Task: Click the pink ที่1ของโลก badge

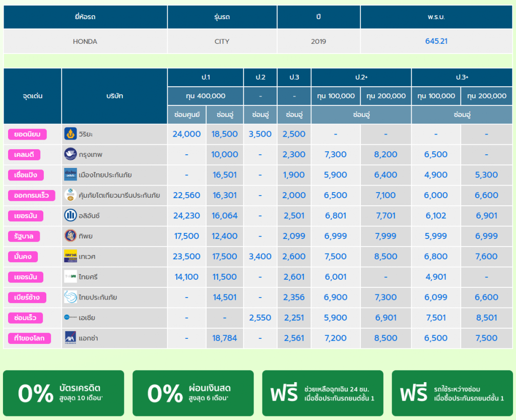Action: click(x=29, y=338)
